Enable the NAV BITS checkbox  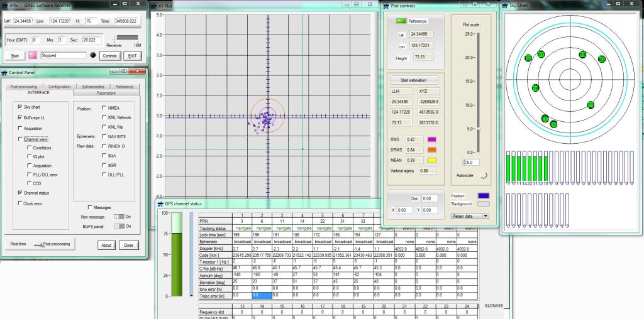tap(104, 136)
